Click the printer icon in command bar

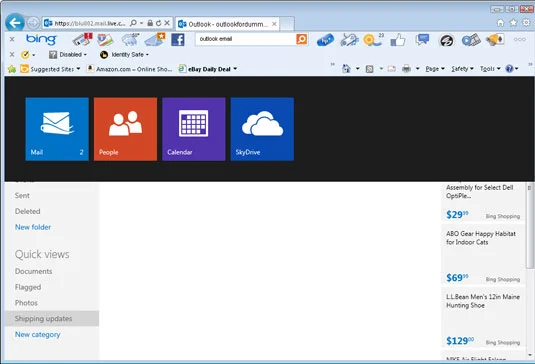406,69
